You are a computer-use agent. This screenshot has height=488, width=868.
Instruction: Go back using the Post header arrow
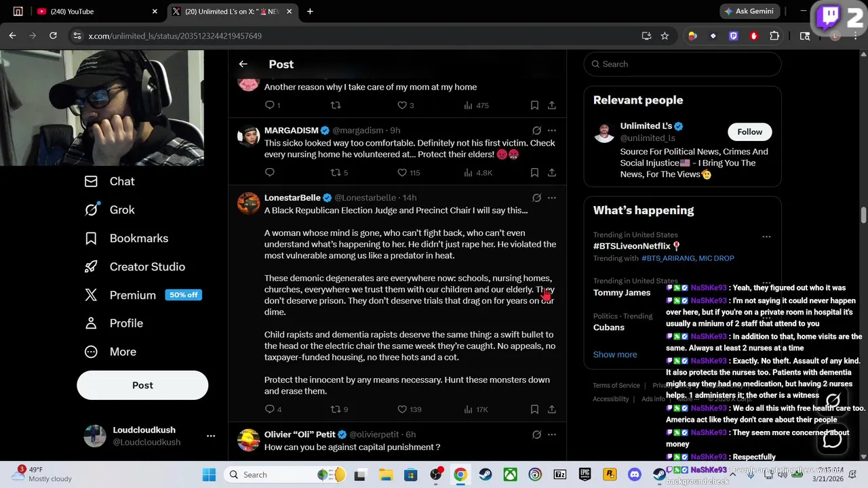pos(243,64)
